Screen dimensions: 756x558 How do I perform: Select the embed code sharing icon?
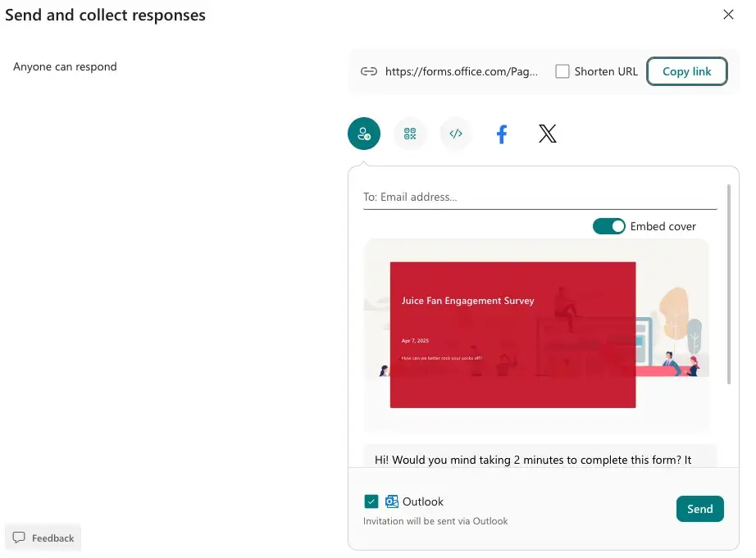[456, 133]
